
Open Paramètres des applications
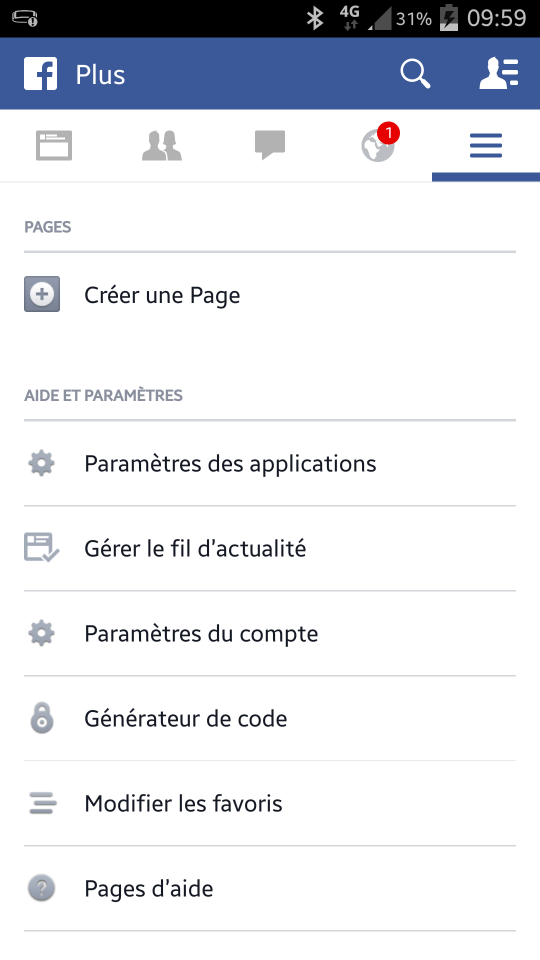click(x=270, y=463)
